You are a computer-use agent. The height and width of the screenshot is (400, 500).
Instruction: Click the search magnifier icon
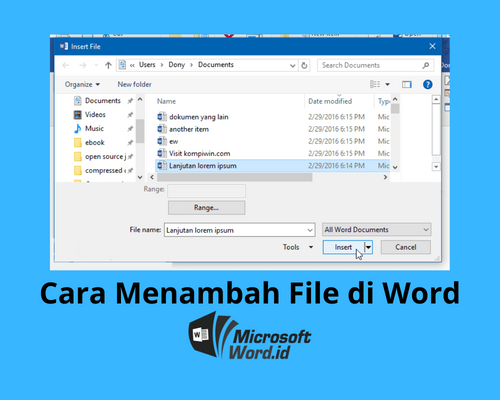(x=426, y=65)
